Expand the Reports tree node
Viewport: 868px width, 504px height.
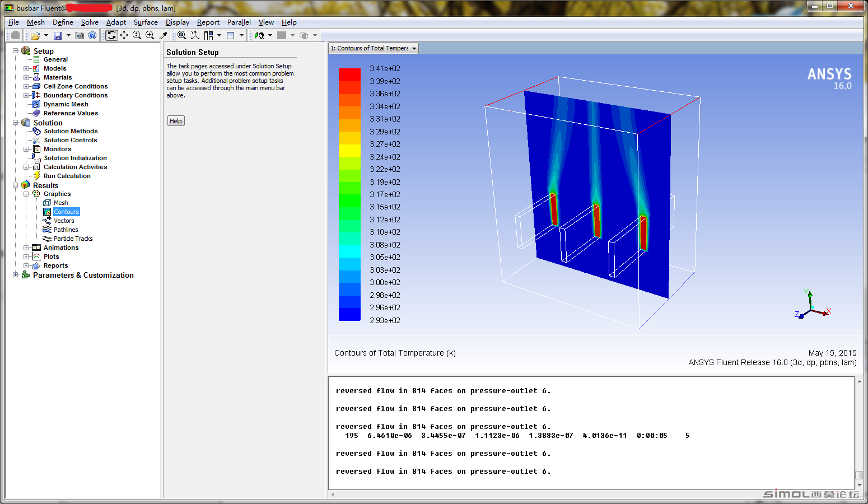pos(26,265)
